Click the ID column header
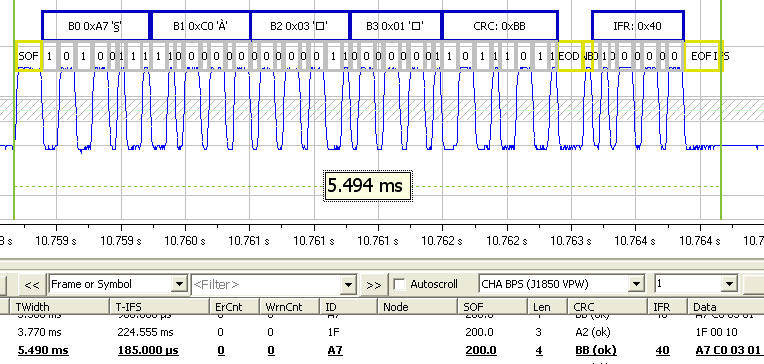The width and height of the screenshot is (764, 364). click(x=348, y=307)
